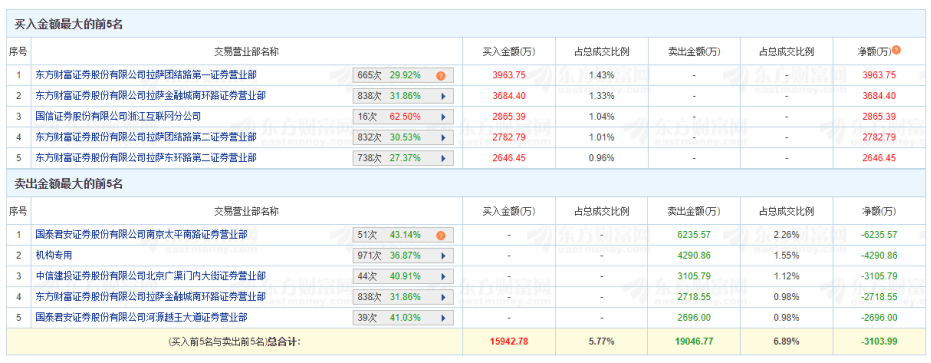
Task: Click 买入金额(万) column header in buy table
Action: (509, 52)
